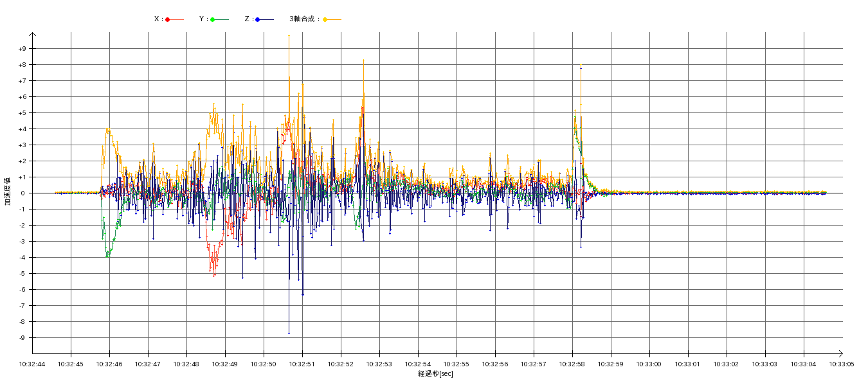Click the blue Z lowest point near -8.7
Screen dimensions: 868x392
[289, 332]
